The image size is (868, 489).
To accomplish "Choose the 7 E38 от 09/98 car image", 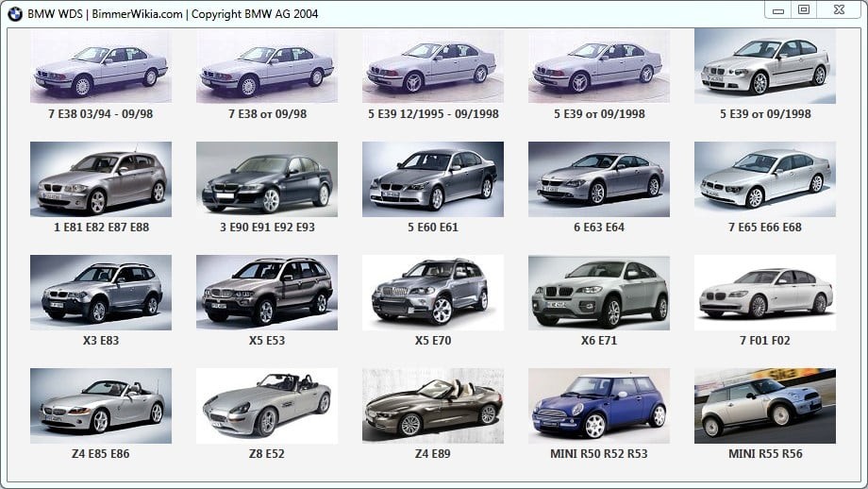I will tap(267, 66).
